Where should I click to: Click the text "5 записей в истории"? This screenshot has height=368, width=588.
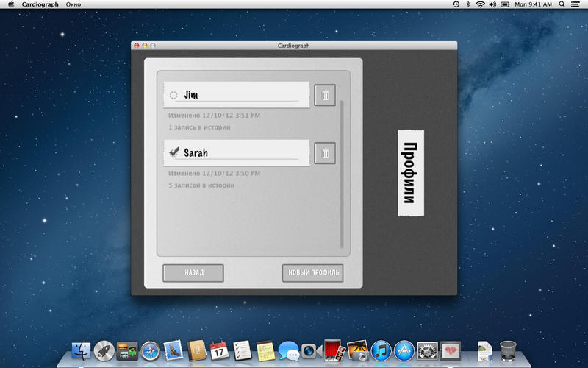[x=201, y=185]
